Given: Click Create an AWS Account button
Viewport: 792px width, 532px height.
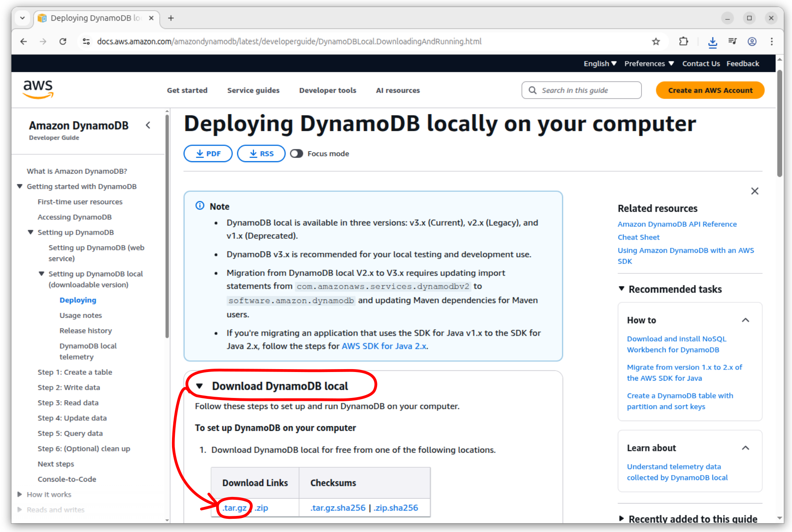Looking at the screenshot, I should [710, 90].
